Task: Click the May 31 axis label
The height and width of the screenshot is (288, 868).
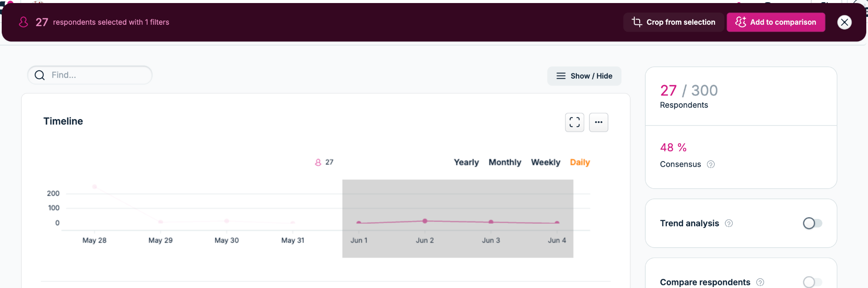Action: (x=293, y=240)
